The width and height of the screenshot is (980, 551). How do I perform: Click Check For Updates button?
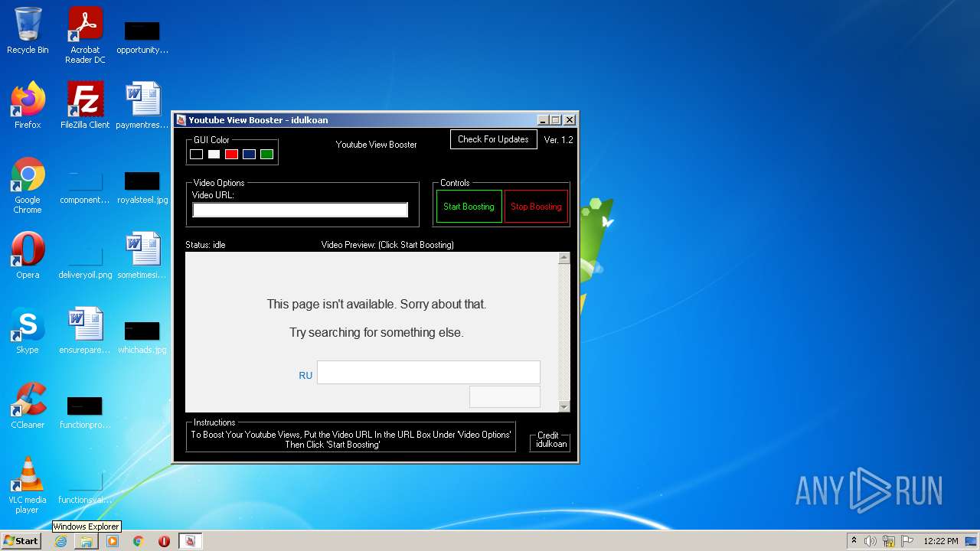493,139
